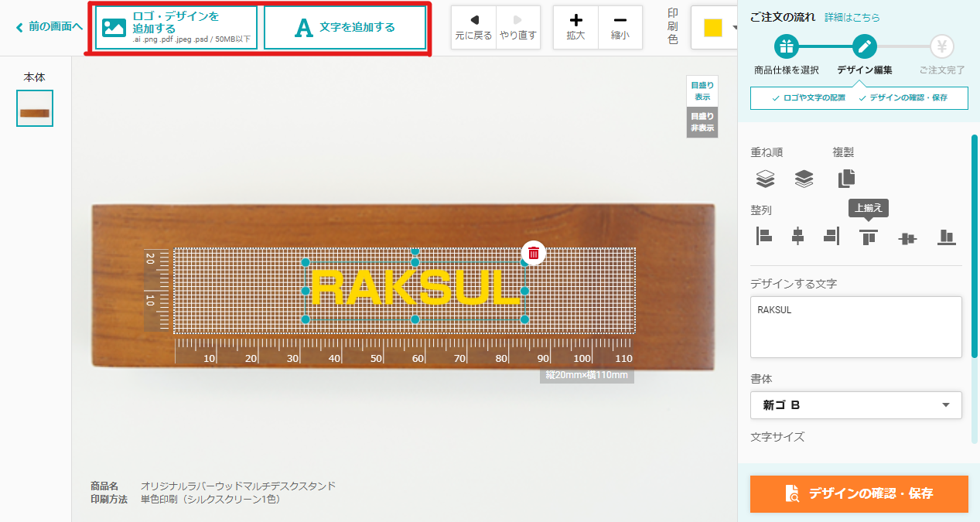This screenshot has width=980, height=522.
Task: Show ruler with 目盛り表示 toggle
Action: (702, 91)
